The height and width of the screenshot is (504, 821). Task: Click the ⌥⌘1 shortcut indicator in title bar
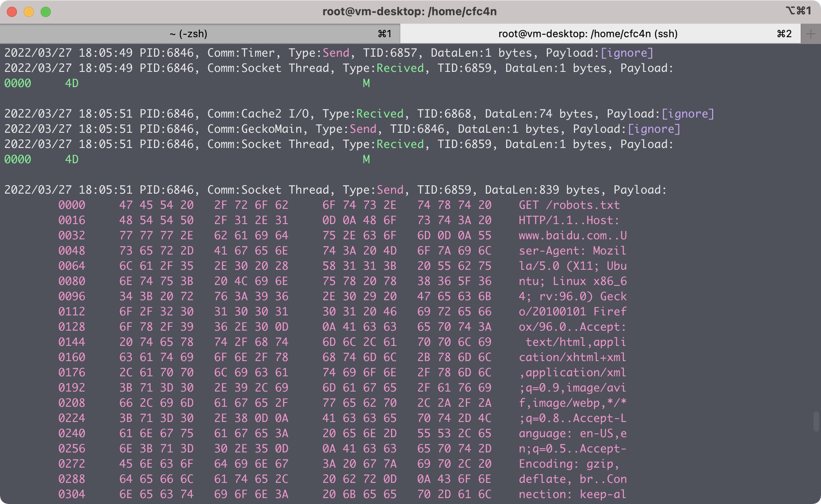[798, 11]
